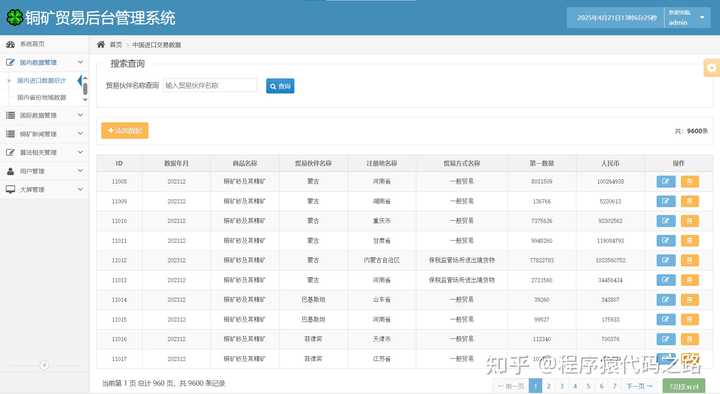Click the orange delete icon in row 11011

coord(690,241)
